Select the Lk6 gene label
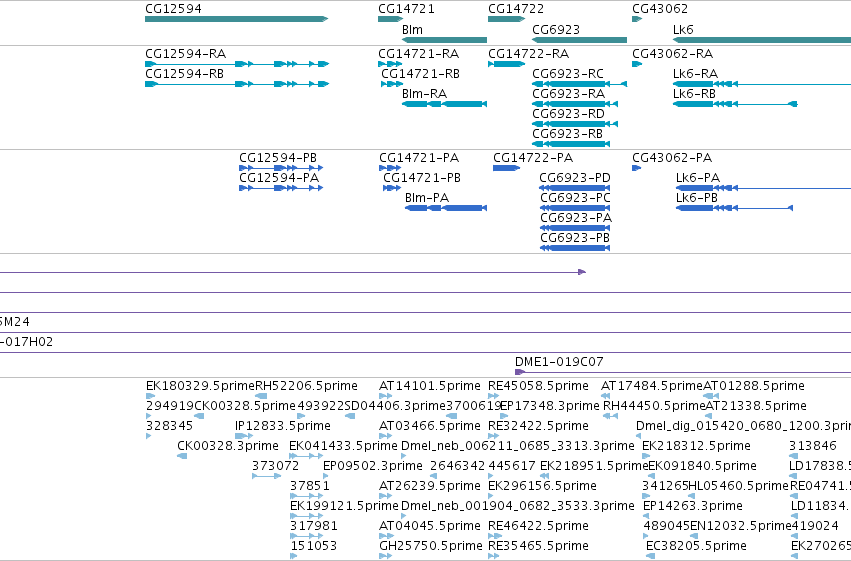Viewport: 851px width, 561px height. (683, 29)
